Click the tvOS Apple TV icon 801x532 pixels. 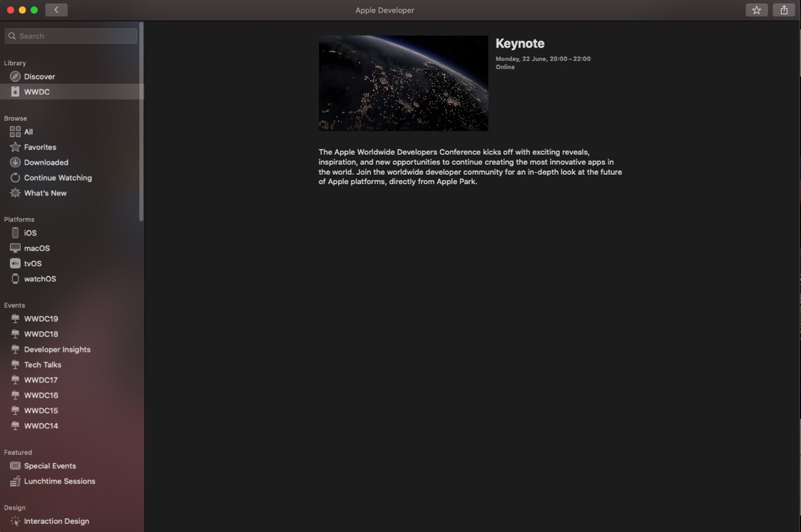point(15,263)
